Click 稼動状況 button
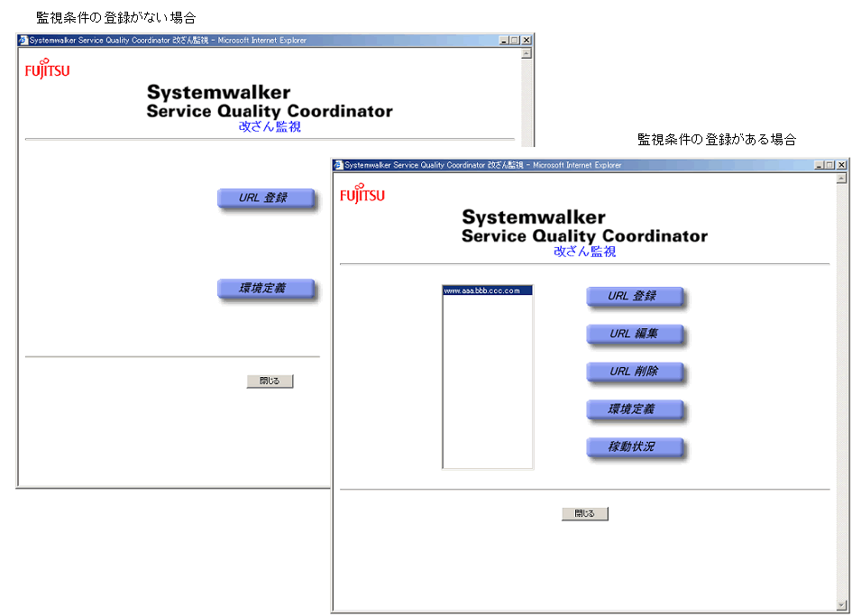Screen dimensions: 852x616 click(635, 447)
